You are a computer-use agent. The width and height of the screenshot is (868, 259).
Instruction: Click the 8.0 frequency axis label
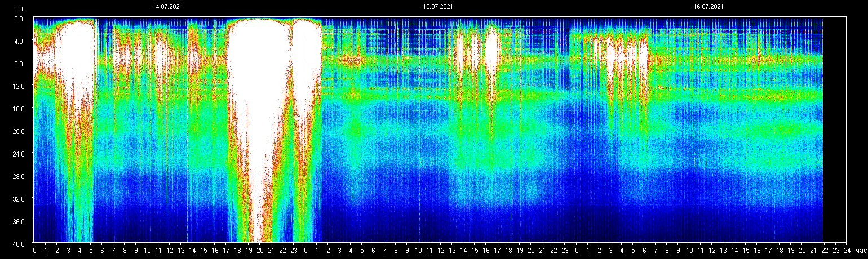[19, 64]
